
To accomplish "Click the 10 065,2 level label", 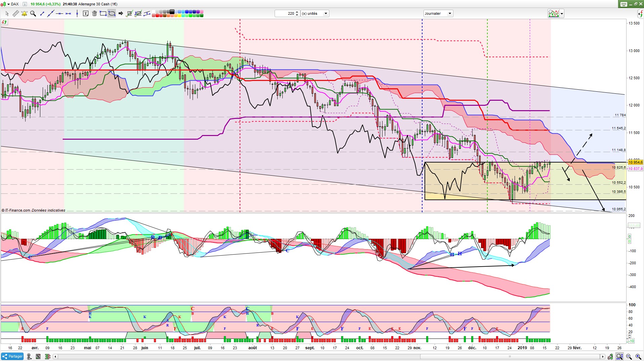I will [619, 209].
